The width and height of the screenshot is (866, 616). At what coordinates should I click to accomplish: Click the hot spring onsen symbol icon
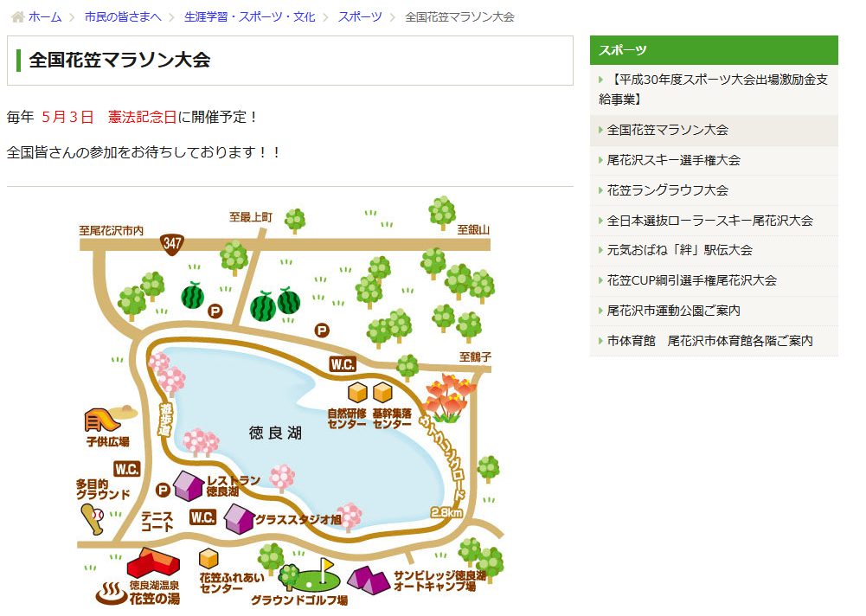click(x=112, y=594)
